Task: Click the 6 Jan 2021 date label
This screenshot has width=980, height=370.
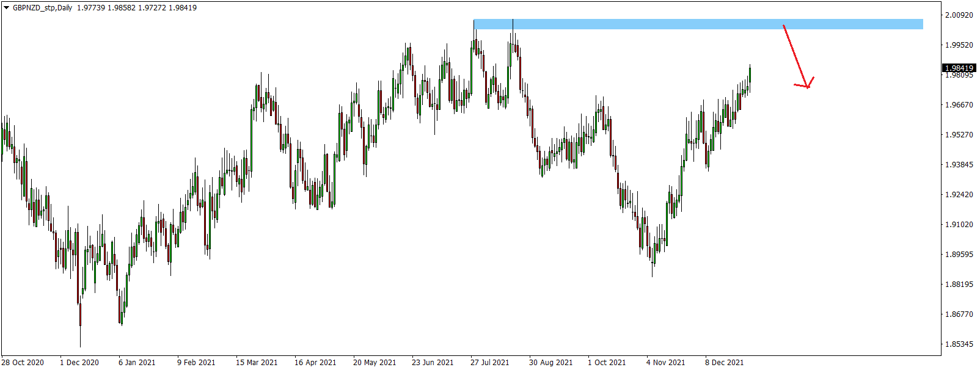Action: [x=137, y=363]
